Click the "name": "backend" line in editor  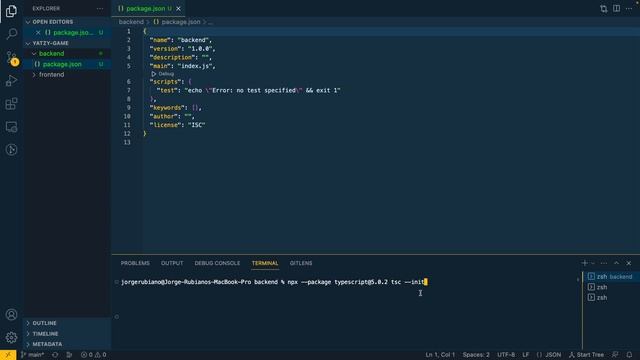(x=181, y=40)
